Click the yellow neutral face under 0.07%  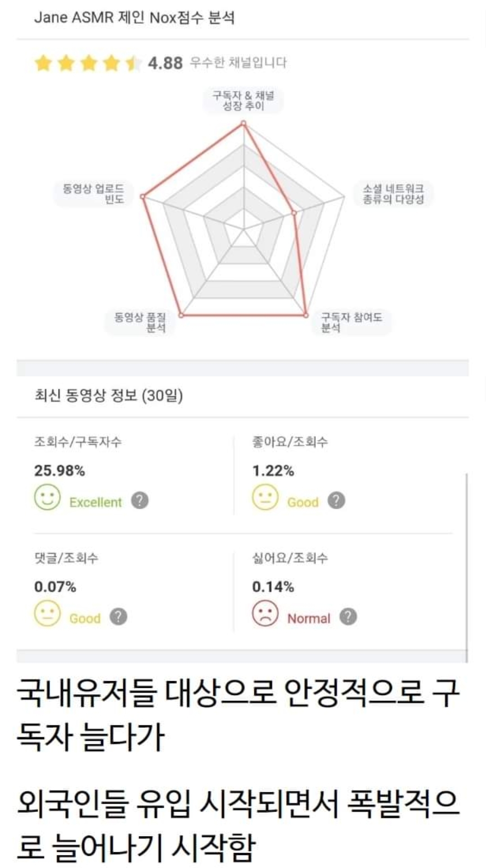(x=47, y=614)
